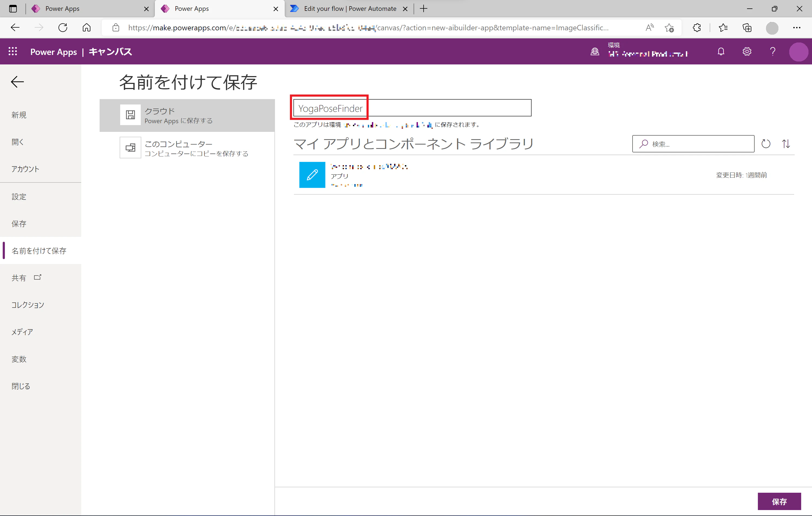Click the Power Apps title in the header
This screenshot has width=812, height=516.
[54, 52]
